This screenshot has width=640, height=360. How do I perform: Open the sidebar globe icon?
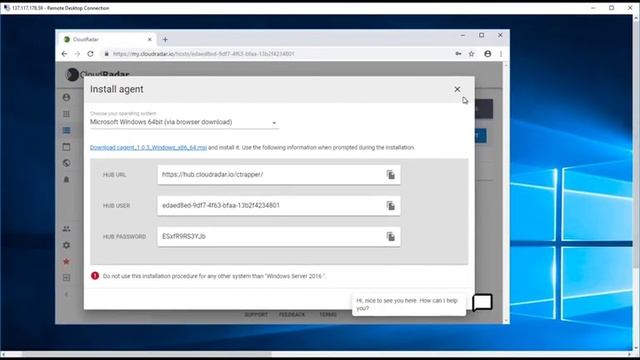[x=67, y=163]
